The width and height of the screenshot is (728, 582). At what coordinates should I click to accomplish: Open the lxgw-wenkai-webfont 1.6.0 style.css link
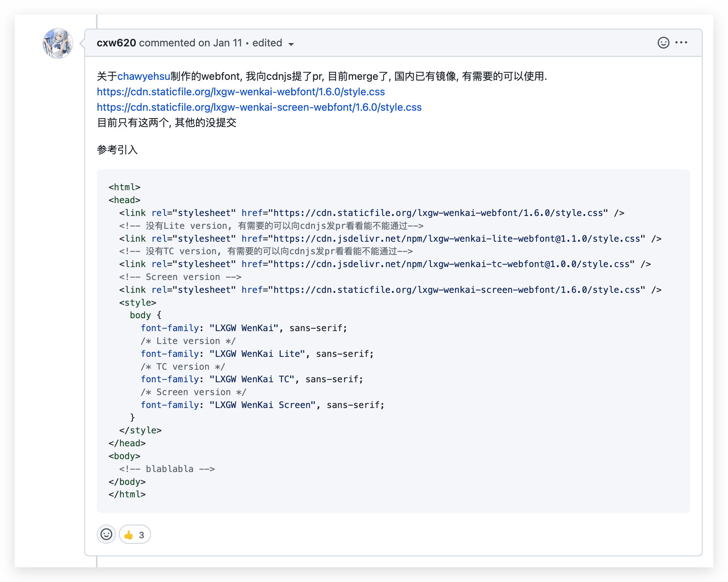click(241, 92)
